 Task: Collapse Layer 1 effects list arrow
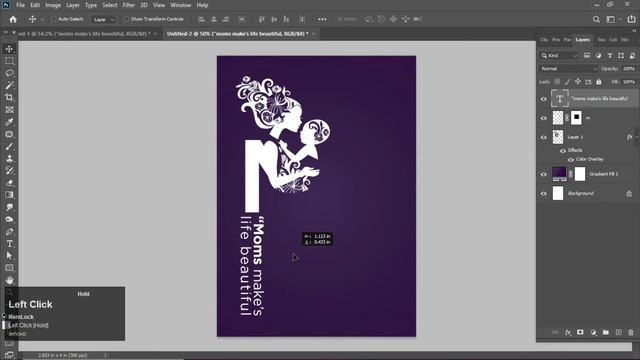636,137
